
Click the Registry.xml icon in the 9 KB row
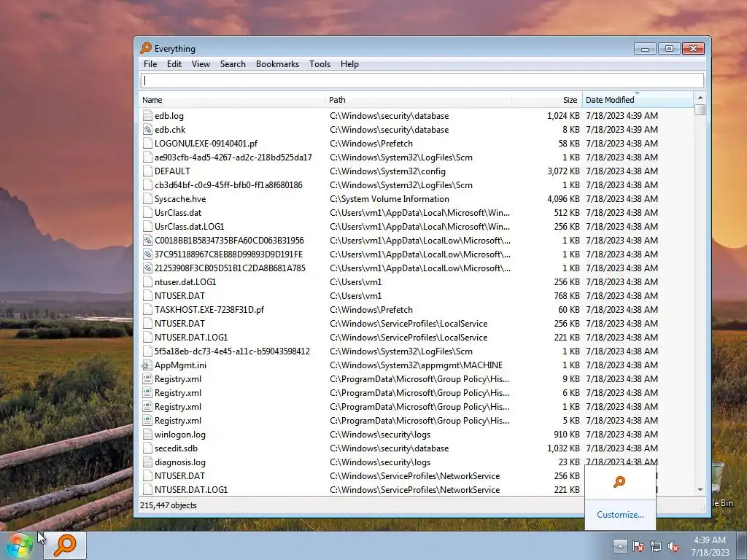pos(147,379)
